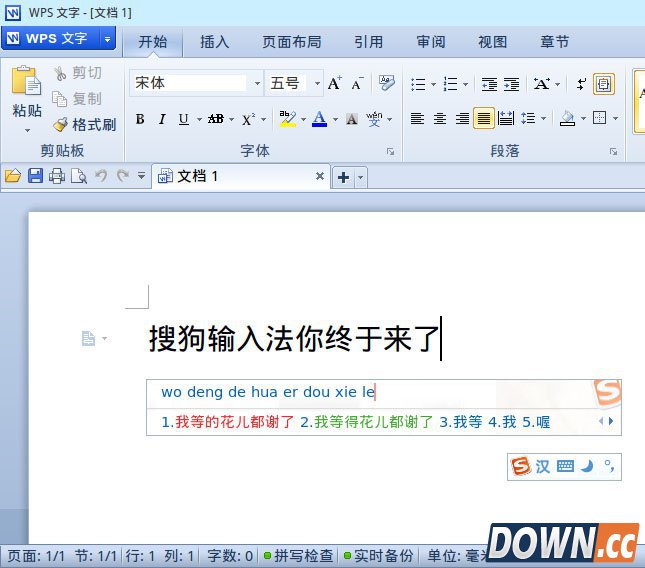Click the Paste (粘贴) icon
Image resolution: width=645 pixels, height=568 pixels.
(x=26, y=84)
